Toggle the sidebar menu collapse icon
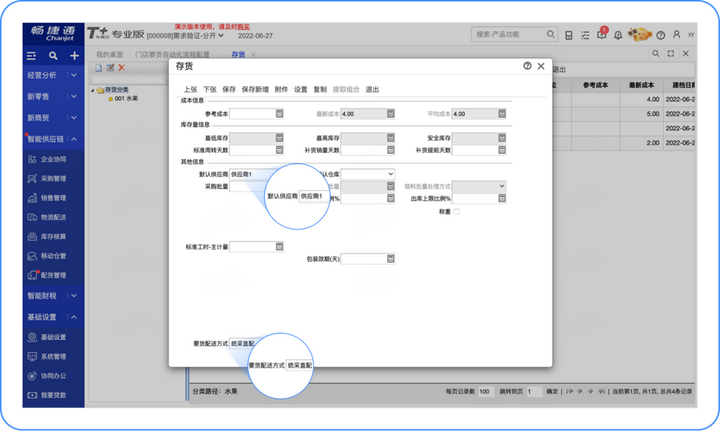Viewport: 720px width, 431px height. coord(31,56)
